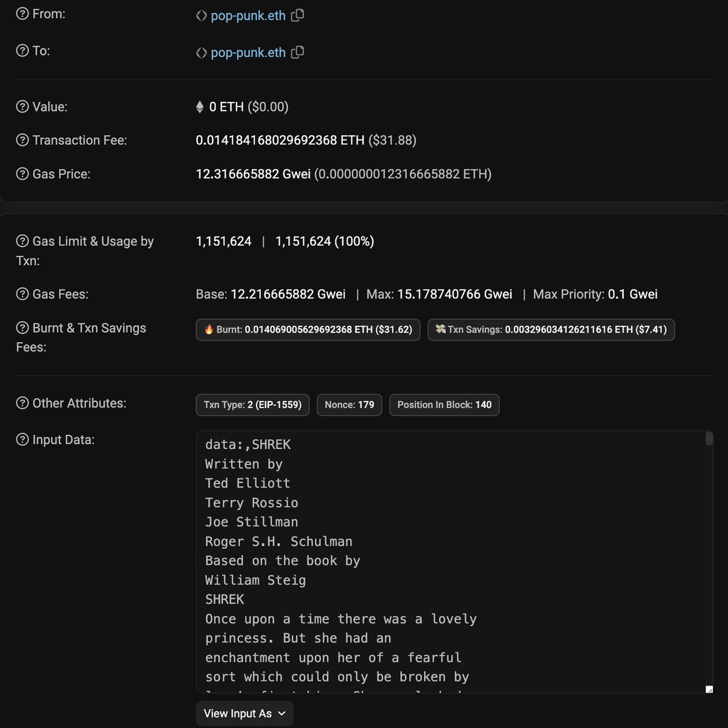The height and width of the screenshot is (728, 728).
Task: Click the ENS icon before From address
Action: click(201, 16)
